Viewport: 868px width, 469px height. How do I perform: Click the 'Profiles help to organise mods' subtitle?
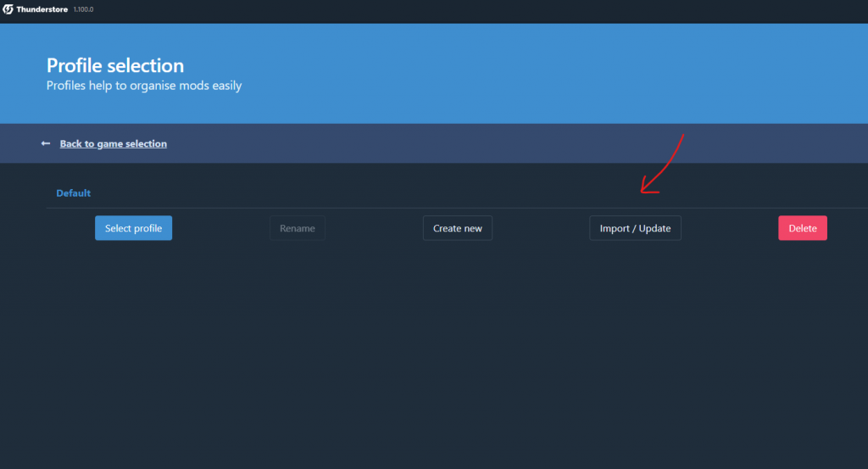click(x=143, y=86)
